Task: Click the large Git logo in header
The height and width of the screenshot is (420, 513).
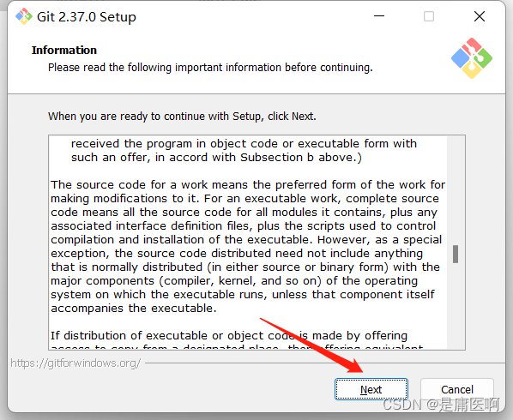Action: pyautogui.click(x=472, y=58)
